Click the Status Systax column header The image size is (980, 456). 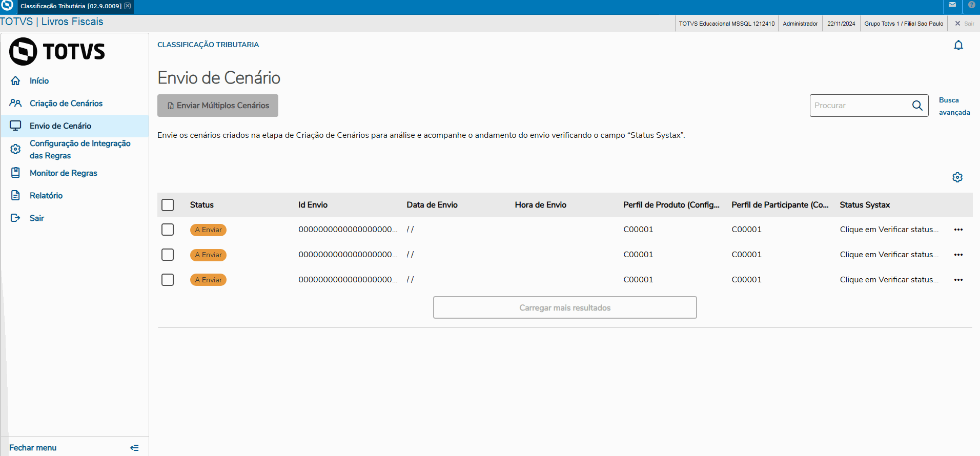865,205
